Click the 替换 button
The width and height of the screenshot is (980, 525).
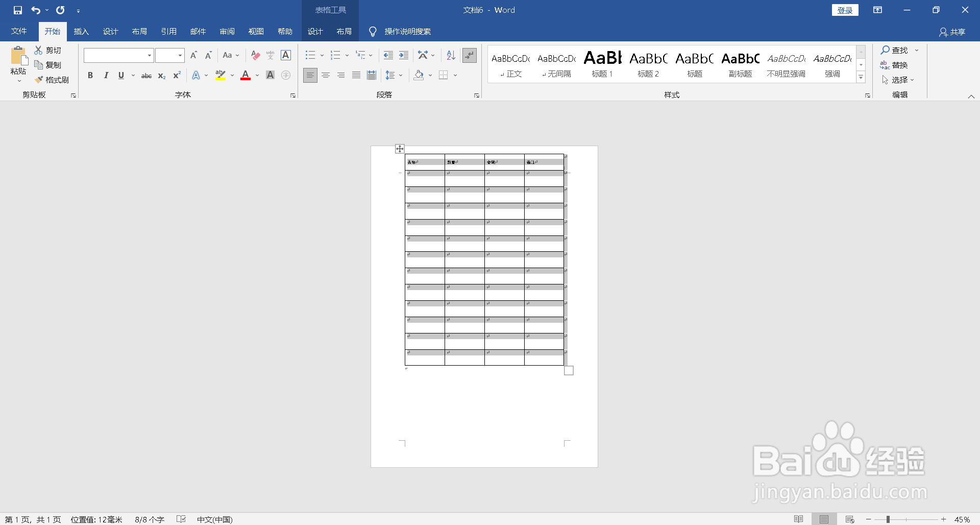tap(894, 65)
